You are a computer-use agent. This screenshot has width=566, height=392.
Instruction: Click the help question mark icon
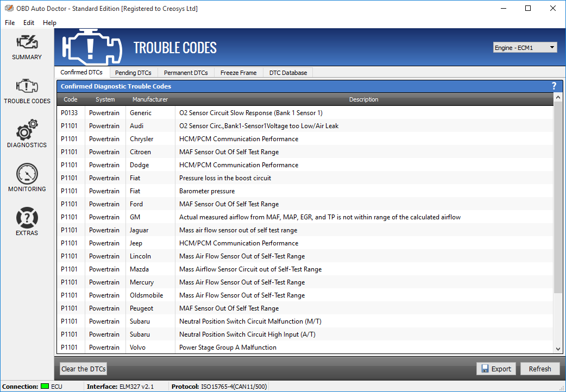click(x=554, y=86)
